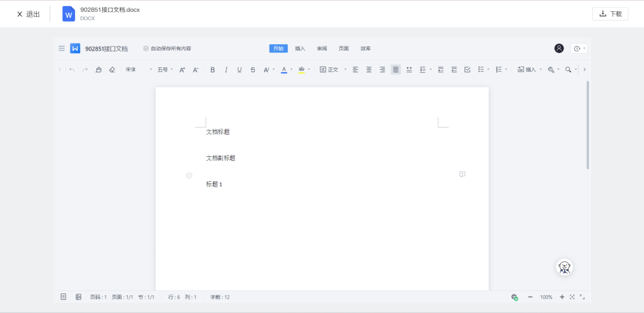The height and width of the screenshot is (313, 644).
Task: Apply distributed alignment
Action: click(409, 70)
